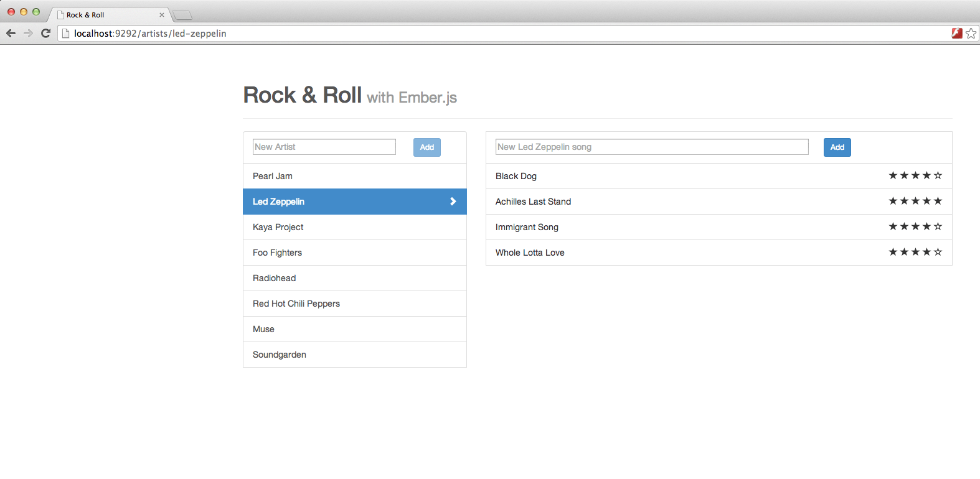Give Immigrant Song the empty fifth star
Image resolution: width=980 pixels, height=479 pixels.
coord(938,226)
